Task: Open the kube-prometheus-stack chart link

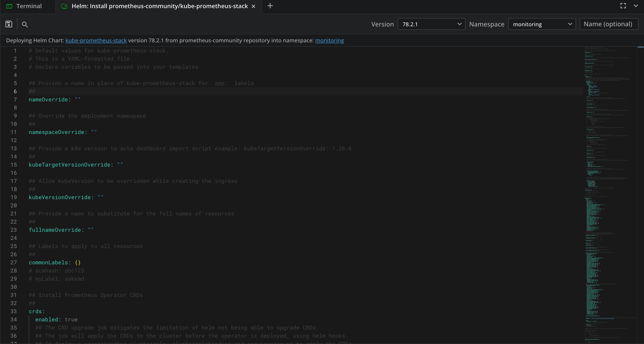Action: [96, 40]
